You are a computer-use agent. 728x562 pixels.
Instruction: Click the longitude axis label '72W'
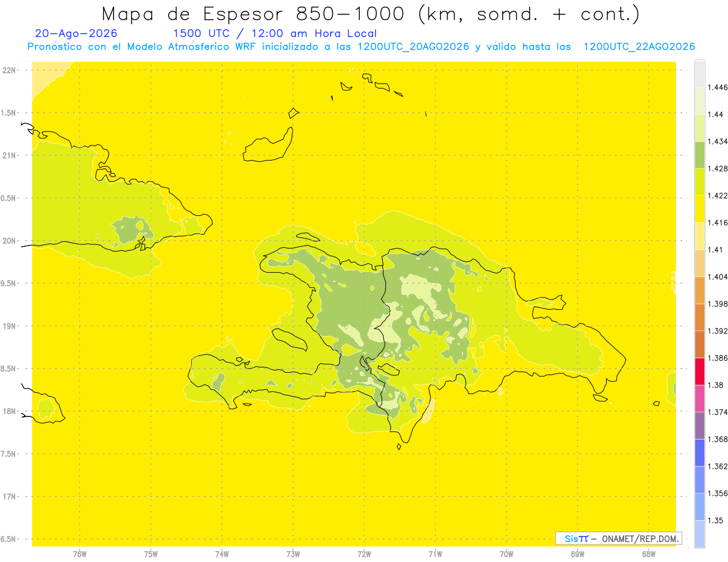[x=365, y=554]
